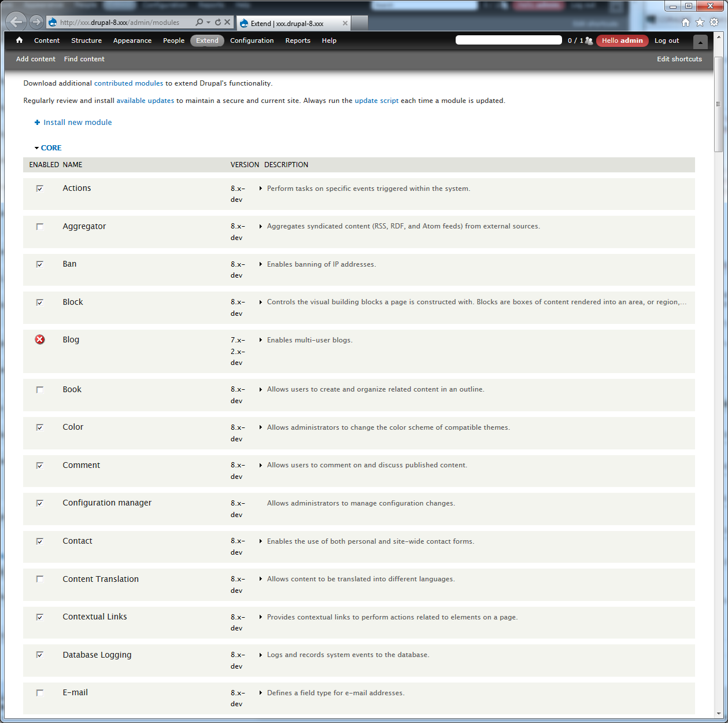Viewport: 728px width, 723px height.
Task: Enable the Content Translation checkbox
Action: coord(40,579)
